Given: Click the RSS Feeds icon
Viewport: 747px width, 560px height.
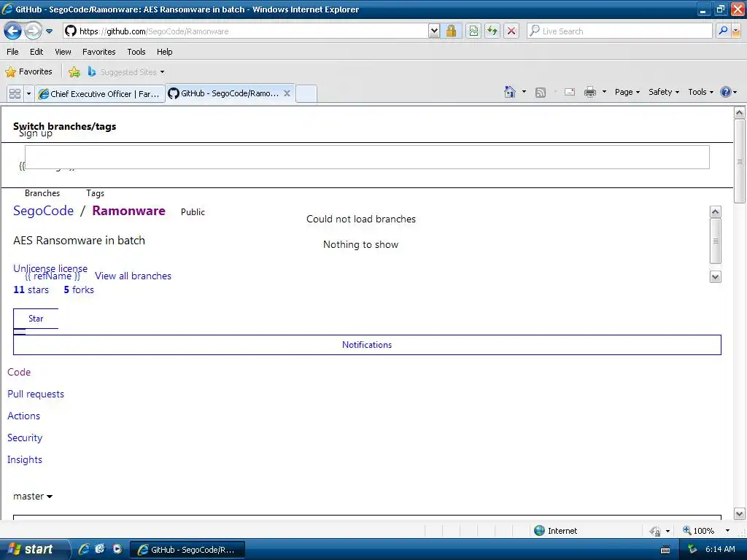Looking at the screenshot, I should pyautogui.click(x=541, y=93).
